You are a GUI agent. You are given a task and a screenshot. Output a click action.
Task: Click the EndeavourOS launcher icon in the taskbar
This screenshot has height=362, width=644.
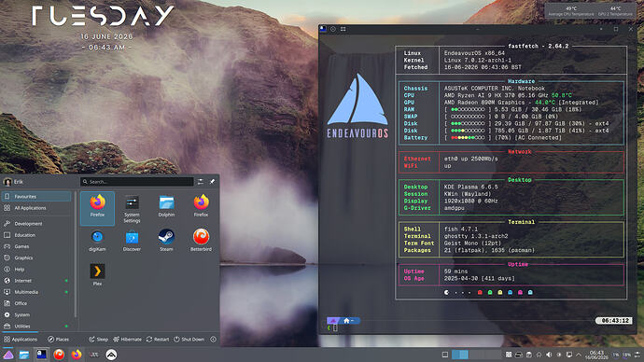point(8,355)
